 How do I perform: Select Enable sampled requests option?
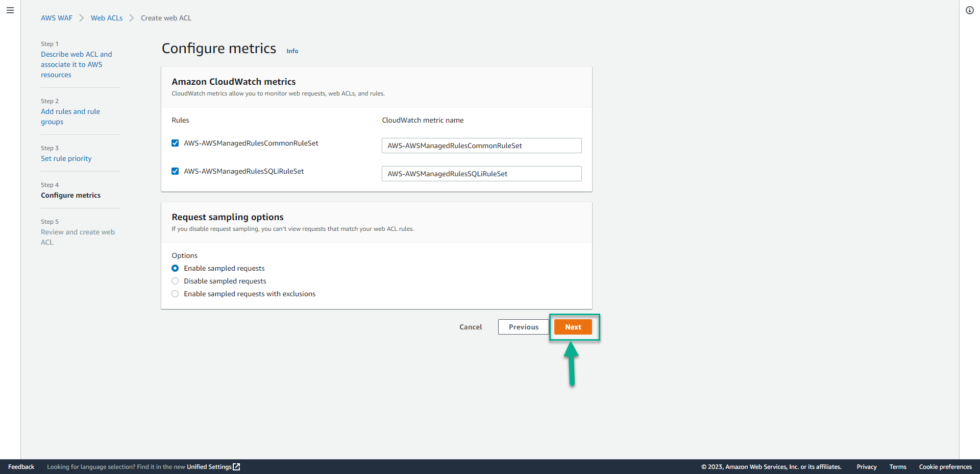(175, 268)
